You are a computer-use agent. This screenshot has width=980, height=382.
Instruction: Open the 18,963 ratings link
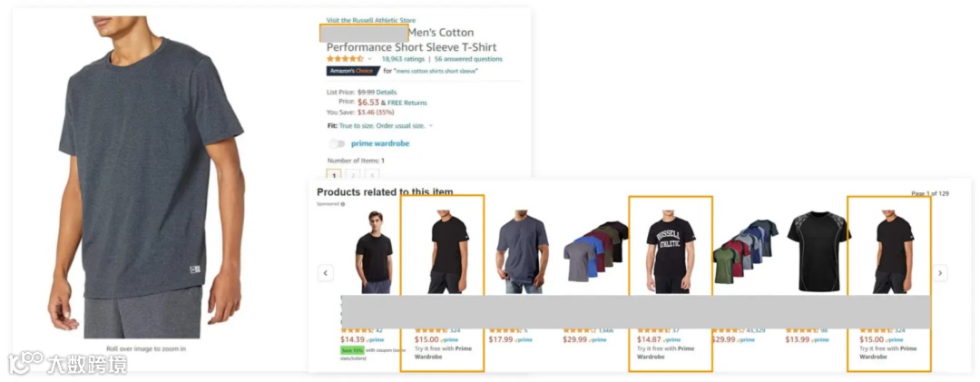(x=403, y=59)
